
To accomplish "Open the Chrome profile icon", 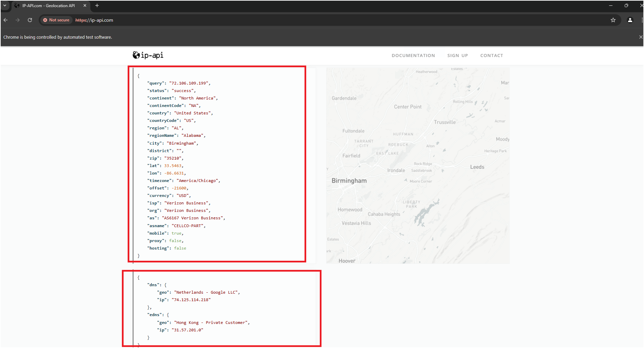I will pos(630,20).
